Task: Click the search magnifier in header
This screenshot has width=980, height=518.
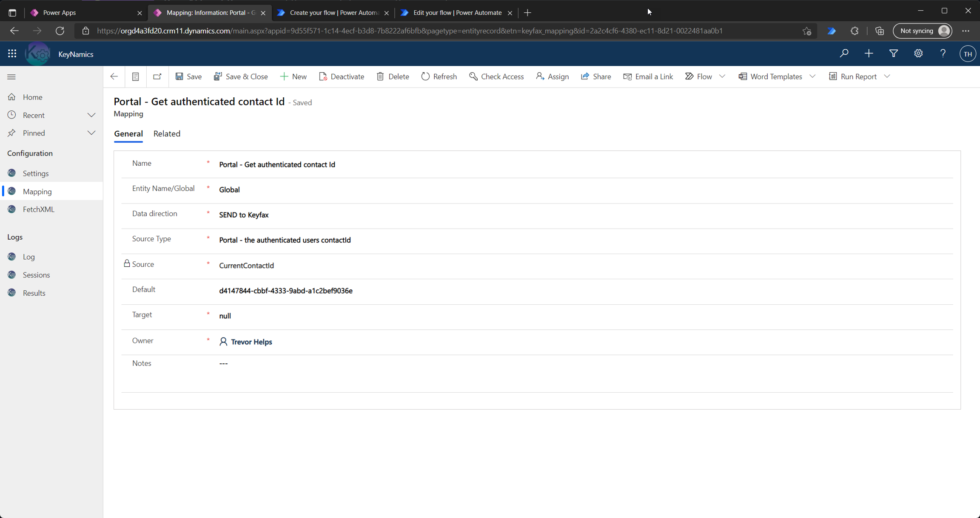Action: (x=844, y=54)
